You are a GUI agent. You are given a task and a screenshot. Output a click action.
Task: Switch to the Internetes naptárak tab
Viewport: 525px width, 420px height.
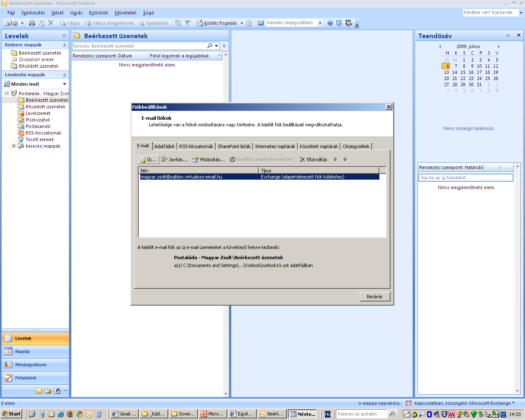275,146
